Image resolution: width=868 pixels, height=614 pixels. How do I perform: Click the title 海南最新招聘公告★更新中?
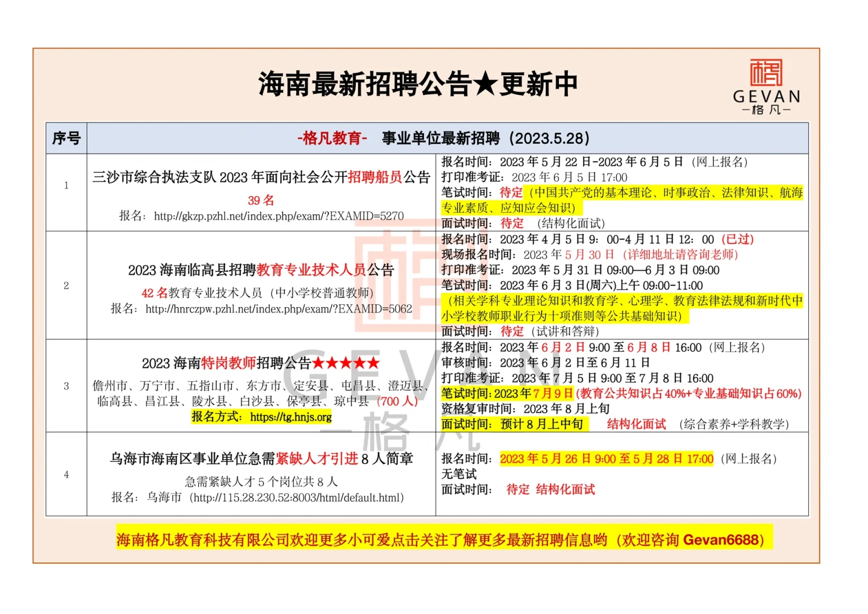click(418, 85)
